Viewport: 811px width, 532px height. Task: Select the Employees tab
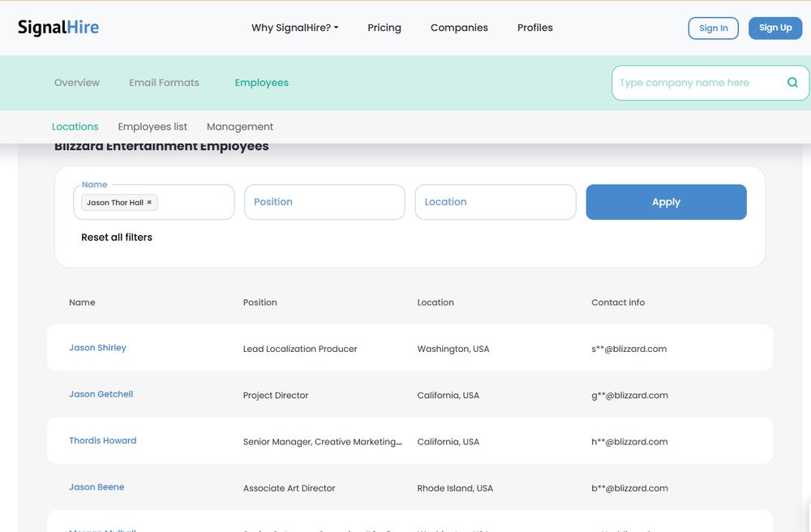(262, 83)
